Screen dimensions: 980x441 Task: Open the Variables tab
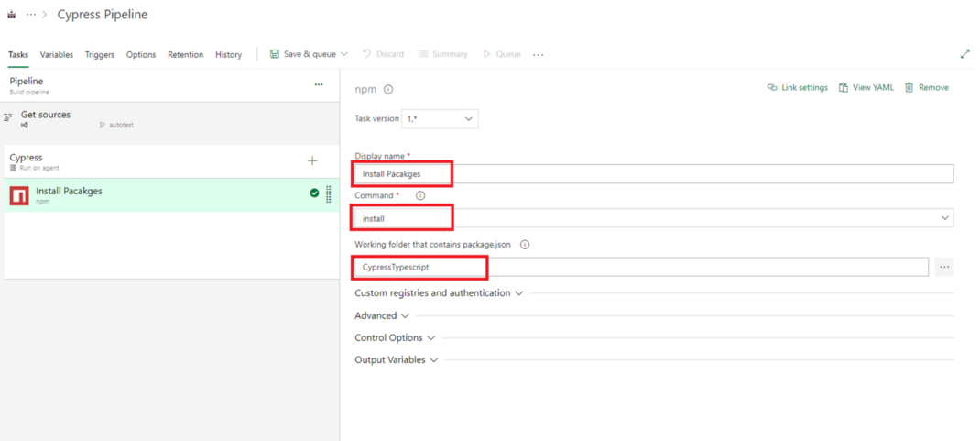pos(56,54)
